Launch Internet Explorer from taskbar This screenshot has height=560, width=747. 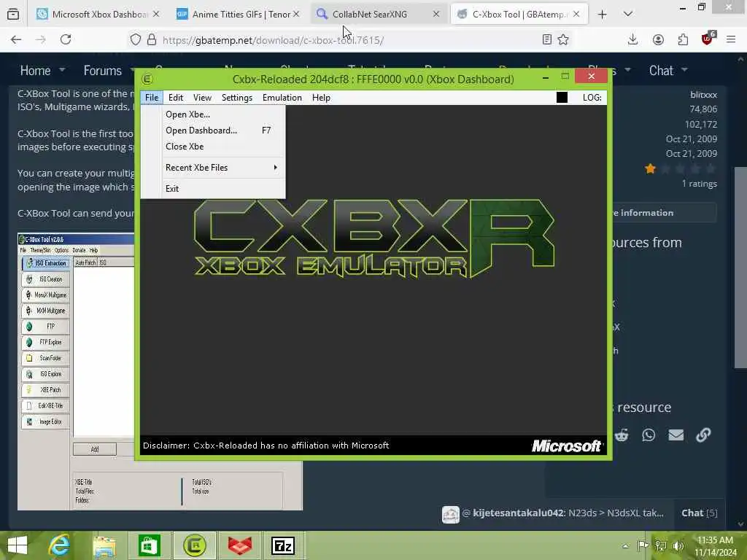pos(59,545)
